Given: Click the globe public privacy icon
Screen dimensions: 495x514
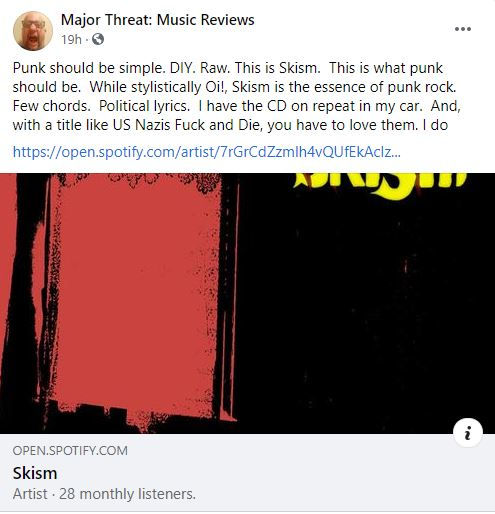Looking at the screenshot, I should click(98, 39).
